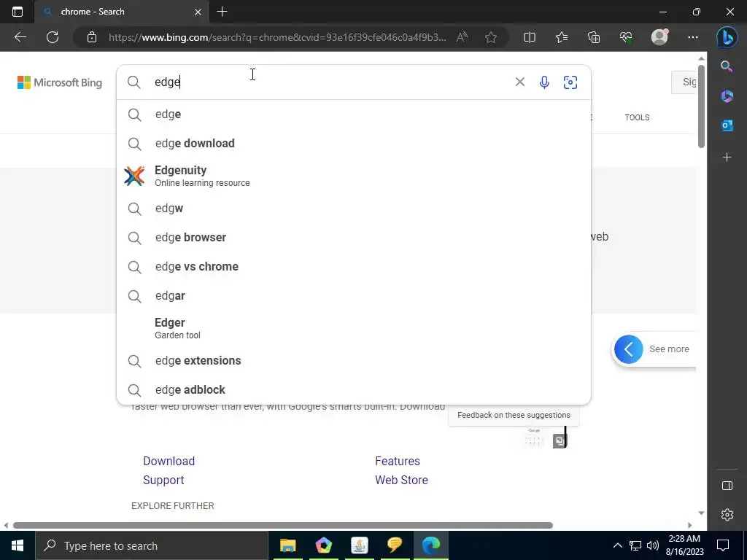Open Outlook sidebar icon
Image resolution: width=747 pixels, height=560 pixels.
[x=727, y=125]
